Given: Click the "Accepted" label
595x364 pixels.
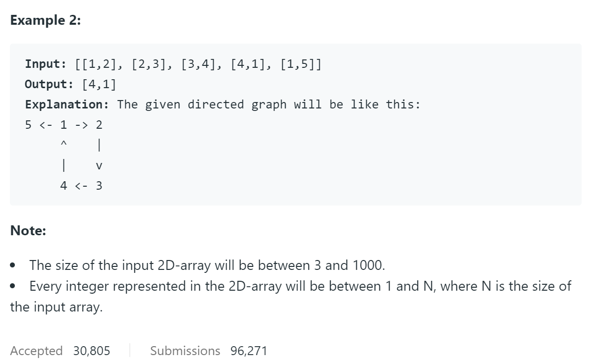Looking at the screenshot, I should pos(36,351).
